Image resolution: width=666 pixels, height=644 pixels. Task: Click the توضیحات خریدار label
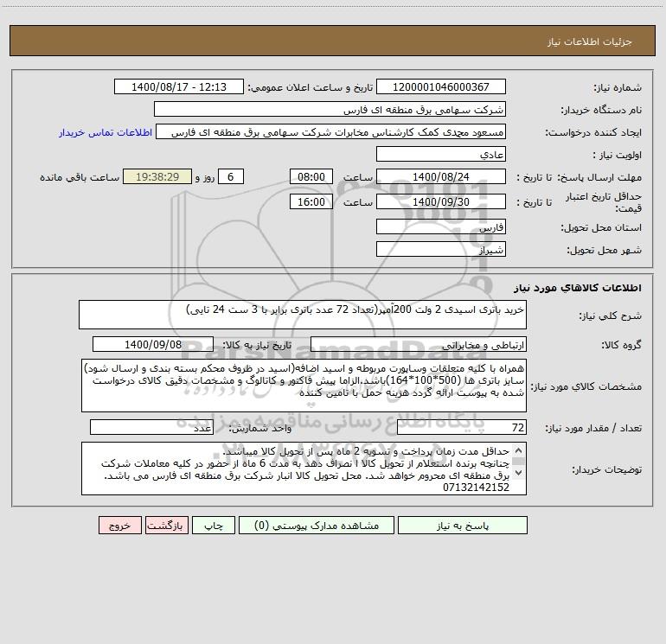(606, 469)
